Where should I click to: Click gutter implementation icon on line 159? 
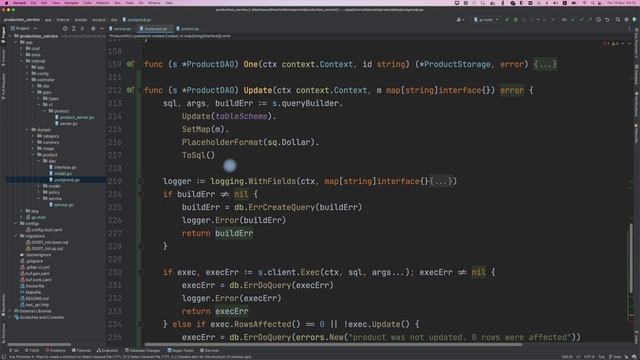(x=130, y=64)
